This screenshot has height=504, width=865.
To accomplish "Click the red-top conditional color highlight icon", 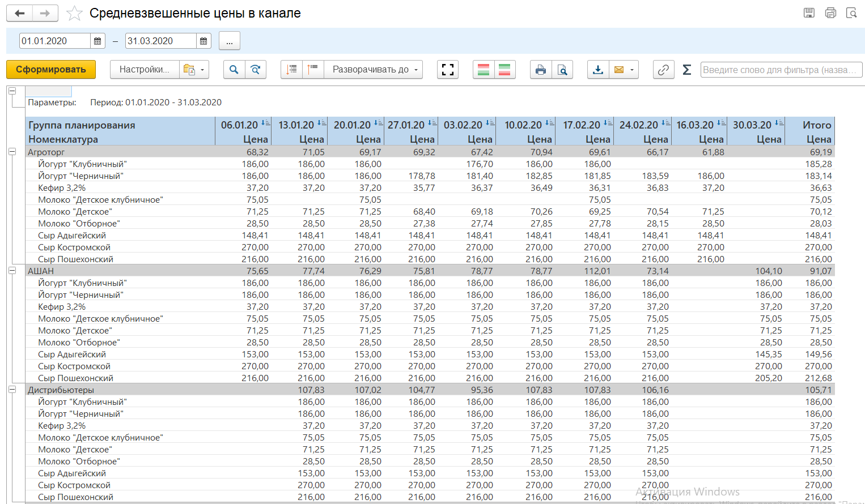I will pyautogui.click(x=484, y=70).
